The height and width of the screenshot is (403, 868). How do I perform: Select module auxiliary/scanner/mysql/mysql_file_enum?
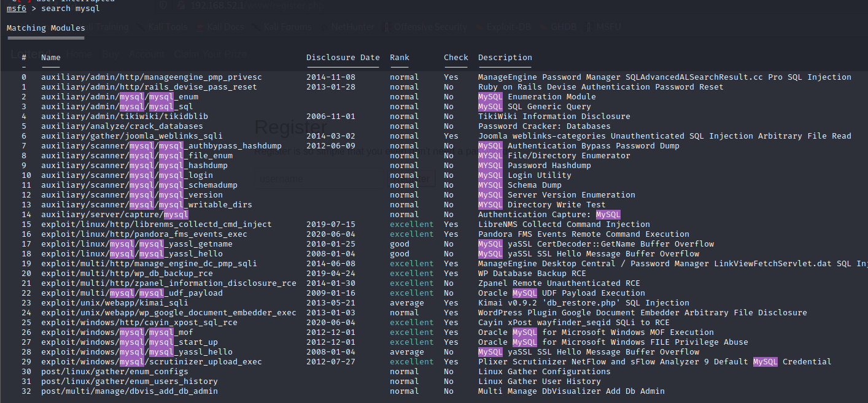(x=137, y=156)
